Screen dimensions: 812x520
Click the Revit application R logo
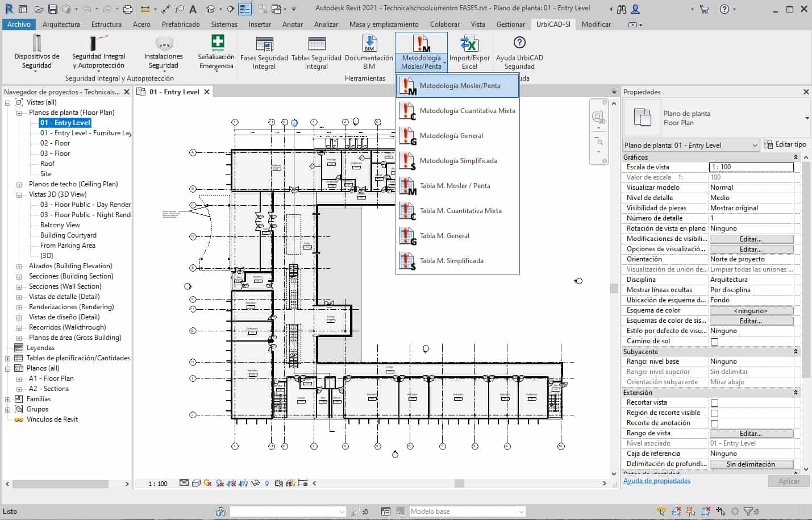pos(9,9)
